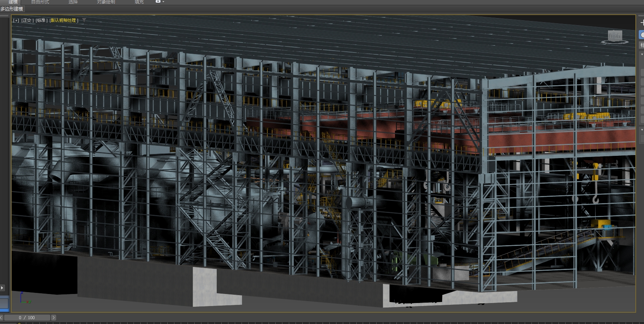Viewport: 644px width, 324px height.
Task: Click the 正交 viewport view label
Action: tap(27, 20)
